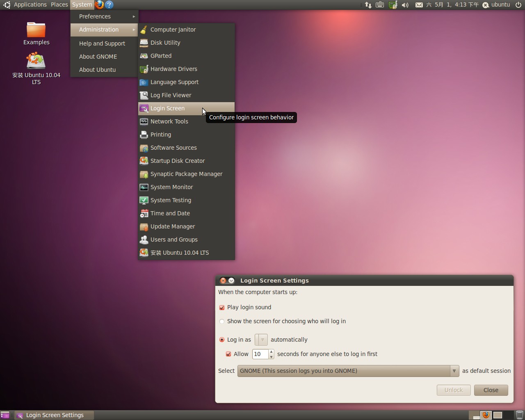Viewport: 525px width, 420px height.
Task: Open the ubuntu user session menu
Action: [496, 5]
